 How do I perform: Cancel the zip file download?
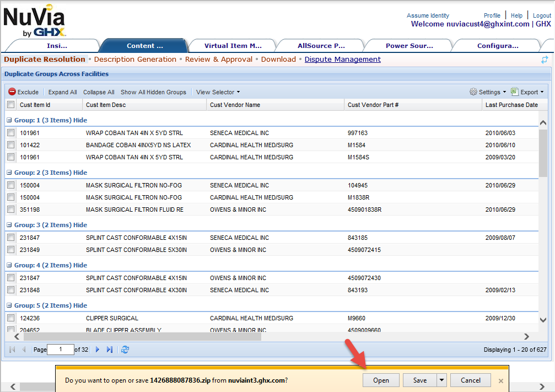471,380
